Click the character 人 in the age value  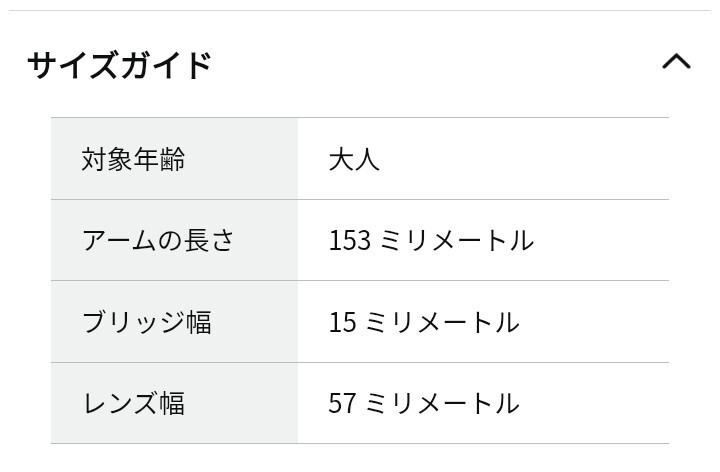[367, 159]
